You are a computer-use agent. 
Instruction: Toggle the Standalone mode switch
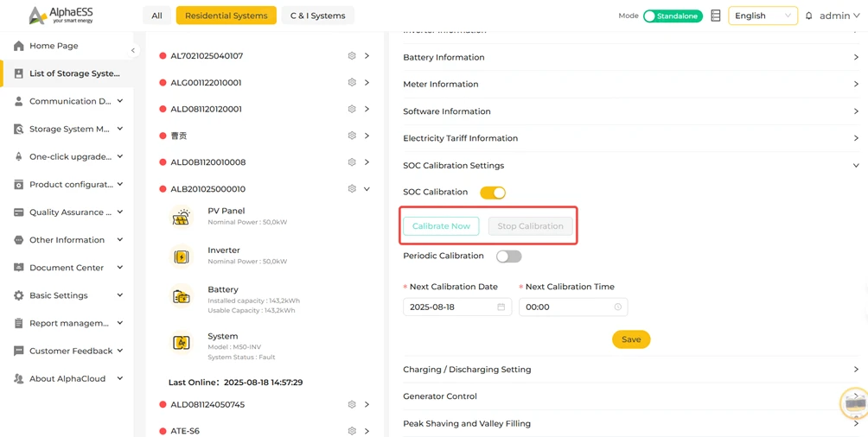(673, 16)
